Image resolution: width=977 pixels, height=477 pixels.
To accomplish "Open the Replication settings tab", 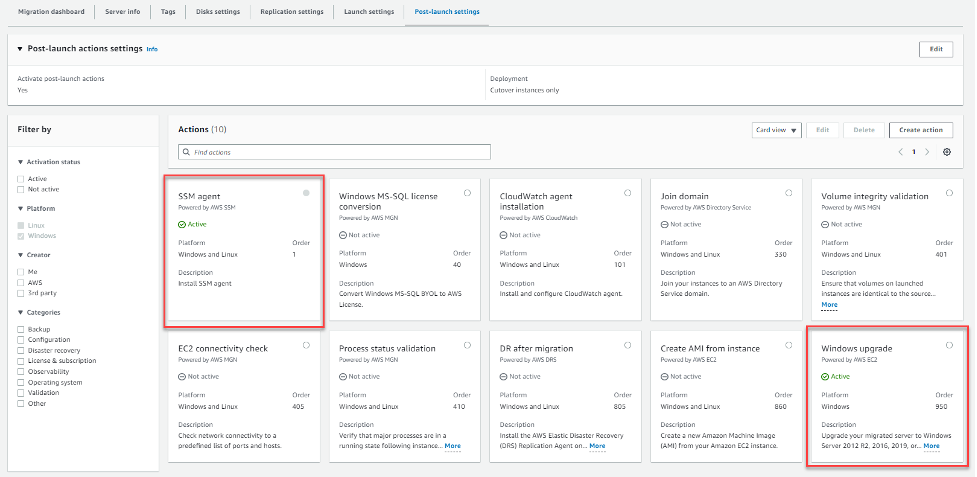I will (x=292, y=12).
